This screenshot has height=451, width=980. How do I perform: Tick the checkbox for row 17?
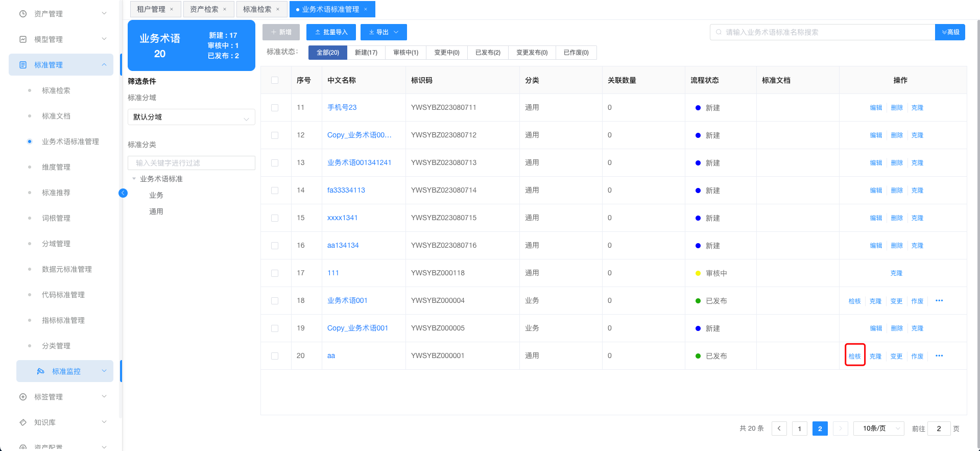[275, 273]
